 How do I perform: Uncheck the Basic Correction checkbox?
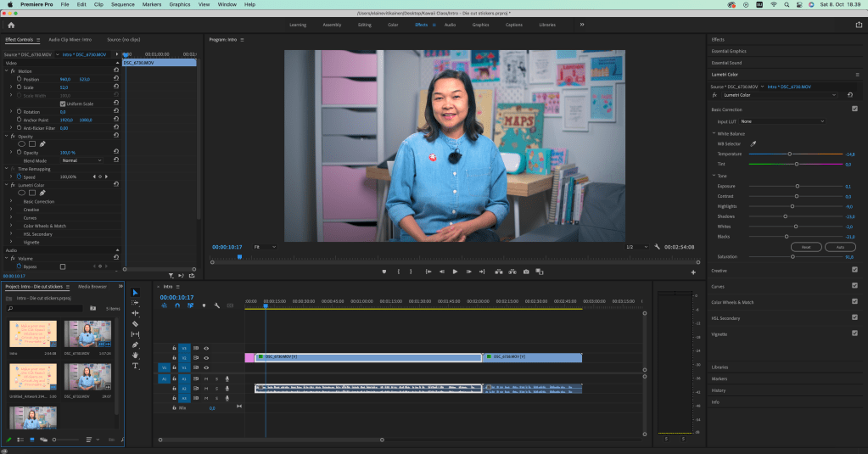coord(854,109)
